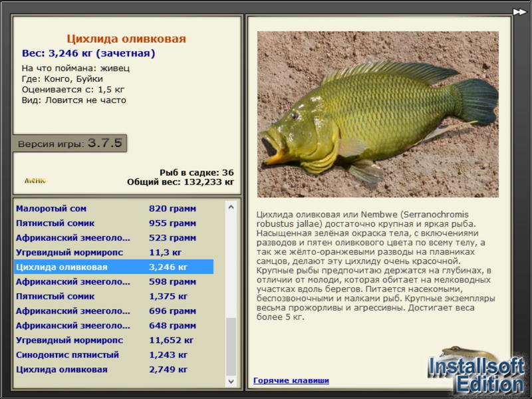Click the "Вес: 3,246 кг (зачетная)" line

pyautogui.click(x=88, y=53)
